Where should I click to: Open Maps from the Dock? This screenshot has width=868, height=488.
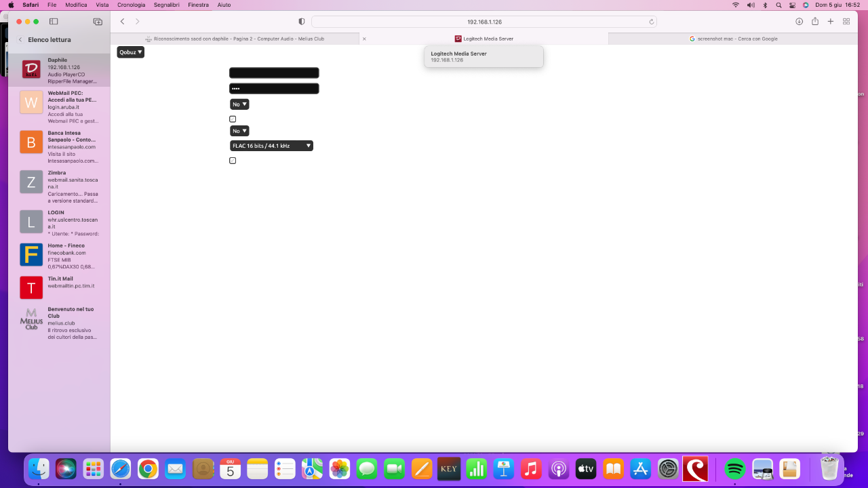312,468
